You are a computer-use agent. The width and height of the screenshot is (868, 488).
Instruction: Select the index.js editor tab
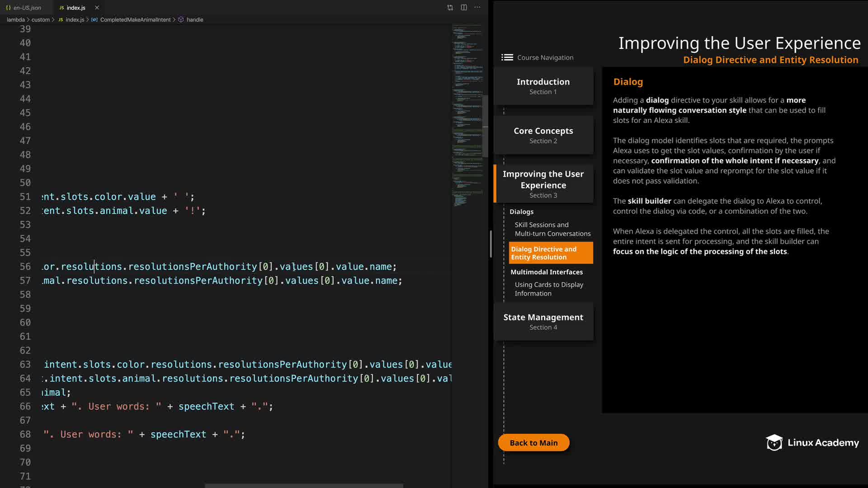click(75, 8)
